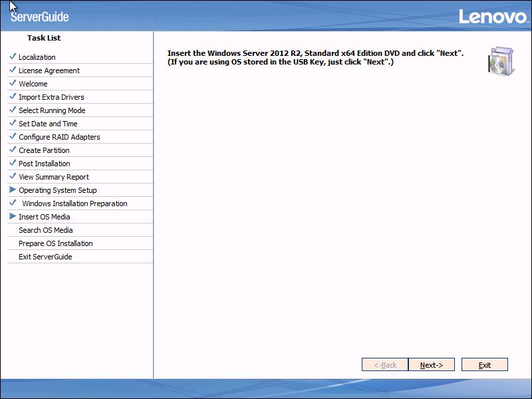The height and width of the screenshot is (399, 532).
Task: Click the checkmark beside Configure RAID Adapters
Action: (13, 137)
